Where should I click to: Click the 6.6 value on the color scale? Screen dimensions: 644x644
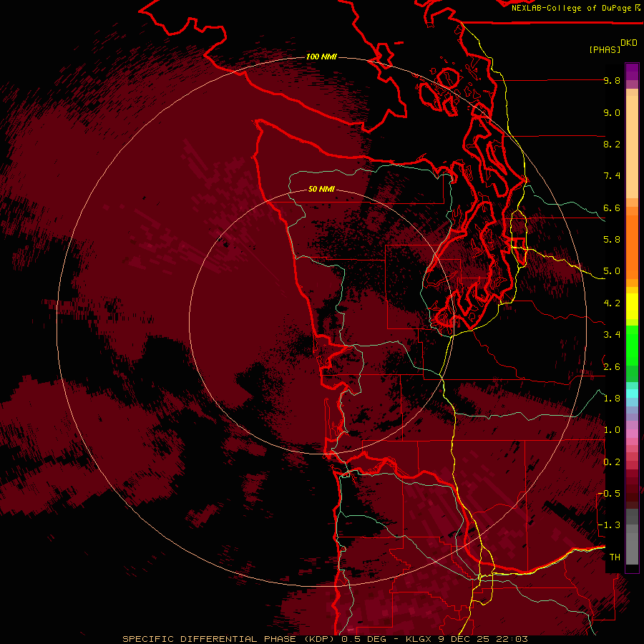612,208
